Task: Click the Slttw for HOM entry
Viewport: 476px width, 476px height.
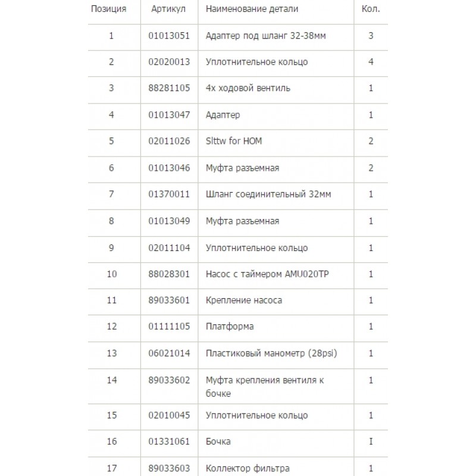Action: 233,141
